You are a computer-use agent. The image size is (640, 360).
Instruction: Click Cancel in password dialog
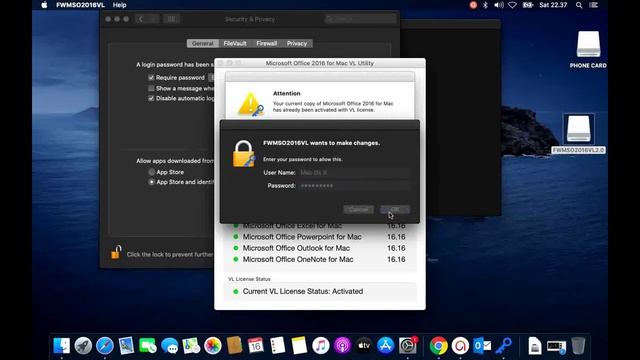click(358, 209)
